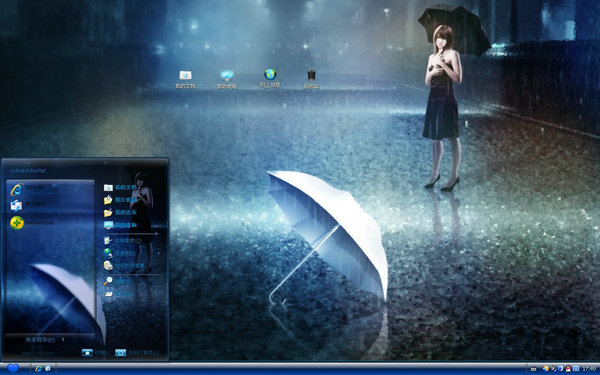Click the Turn Off Computer button in the start menu
Screen dimensions: 600x375
click(137, 353)
